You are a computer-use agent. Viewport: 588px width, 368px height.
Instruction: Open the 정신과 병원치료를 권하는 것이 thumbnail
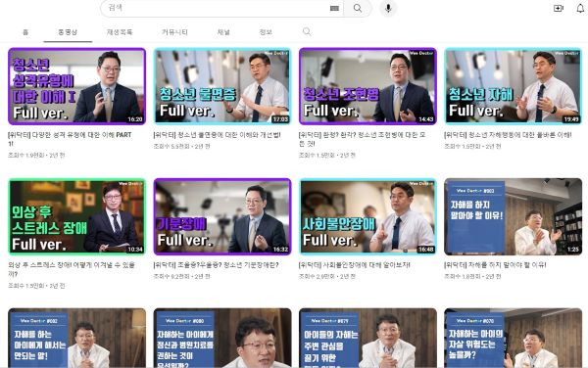coord(222,338)
